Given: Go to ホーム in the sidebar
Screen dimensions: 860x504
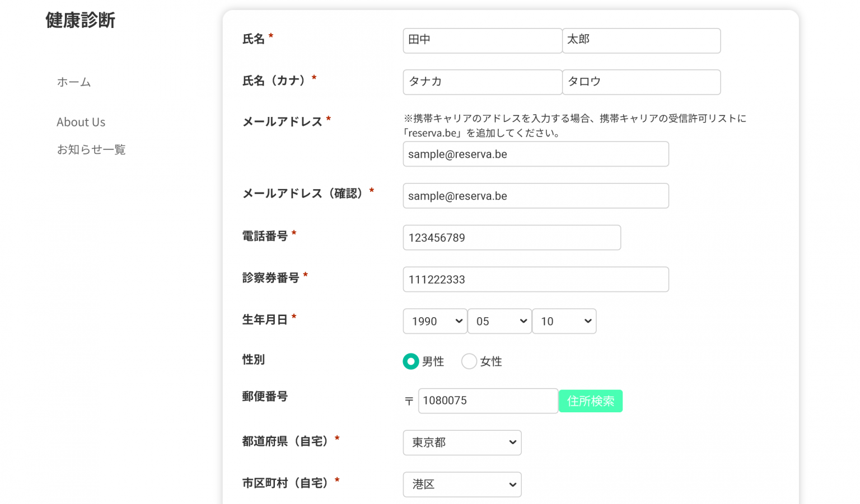Looking at the screenshot, I should tap(73, 82).
